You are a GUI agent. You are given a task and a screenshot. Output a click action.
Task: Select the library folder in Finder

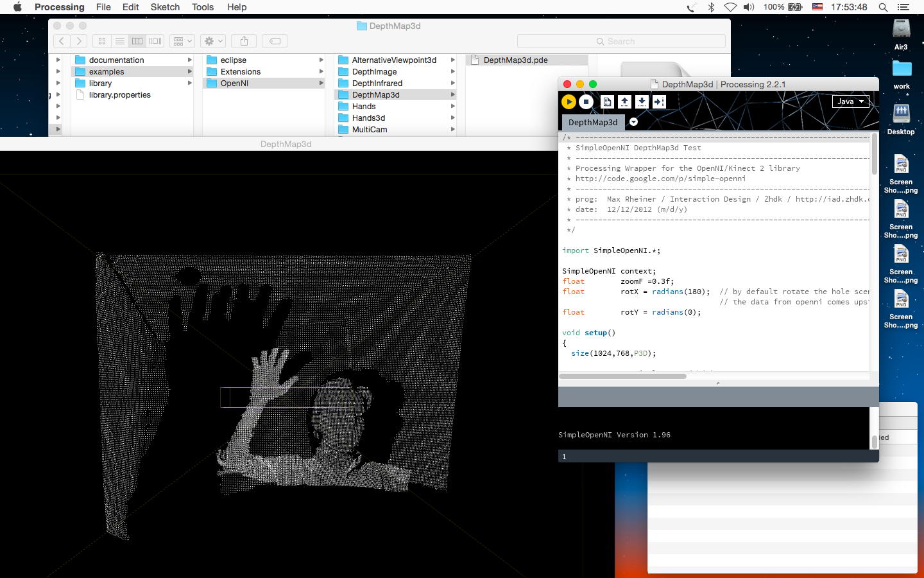coord(132,83)
